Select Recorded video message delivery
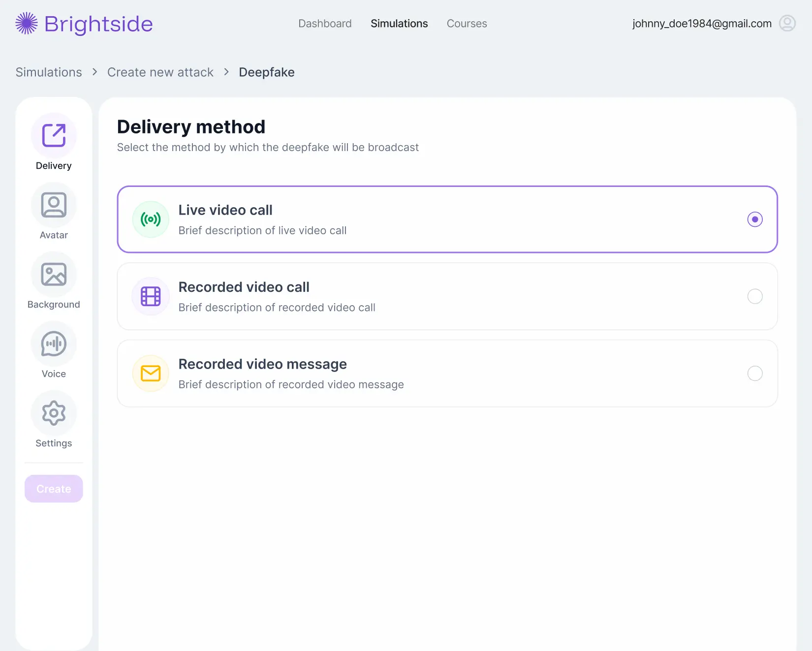The image size is (812, 651). 755,373
